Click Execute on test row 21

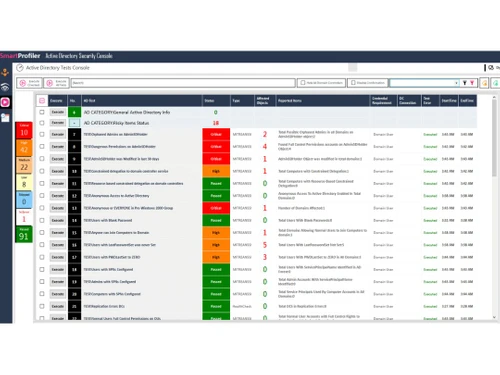58,306
